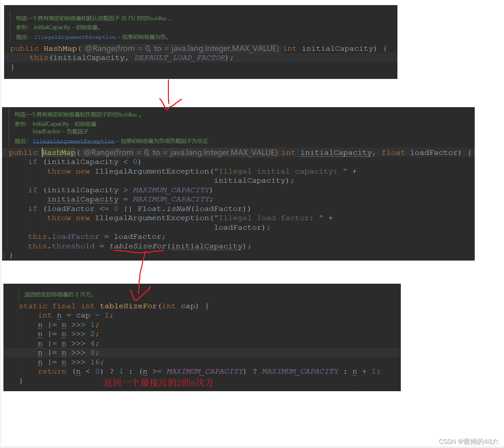The height and width of the screenshot is (448, 504).
Task: Click the cap parameter in the tableSizeFor signature
Action: click(188, 306)
